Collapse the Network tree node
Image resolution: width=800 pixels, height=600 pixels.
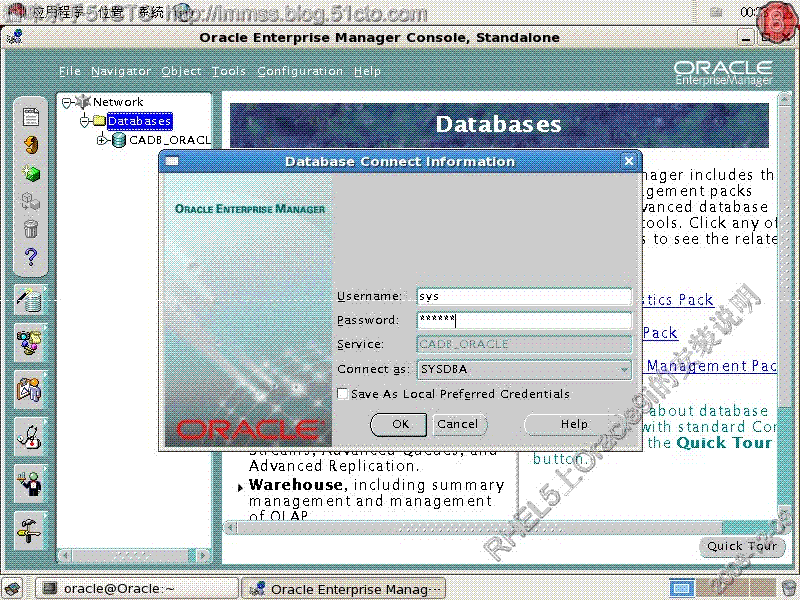point(66,103)
